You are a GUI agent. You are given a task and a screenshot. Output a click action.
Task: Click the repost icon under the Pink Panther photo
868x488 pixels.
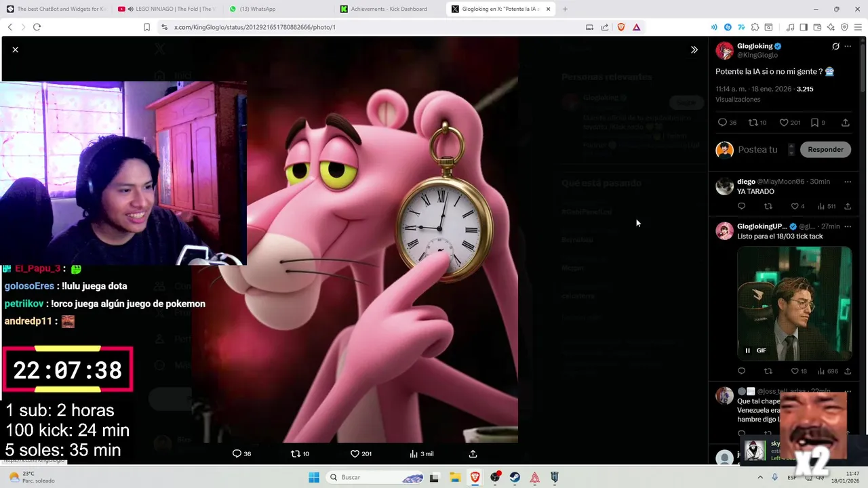[300, 453]
